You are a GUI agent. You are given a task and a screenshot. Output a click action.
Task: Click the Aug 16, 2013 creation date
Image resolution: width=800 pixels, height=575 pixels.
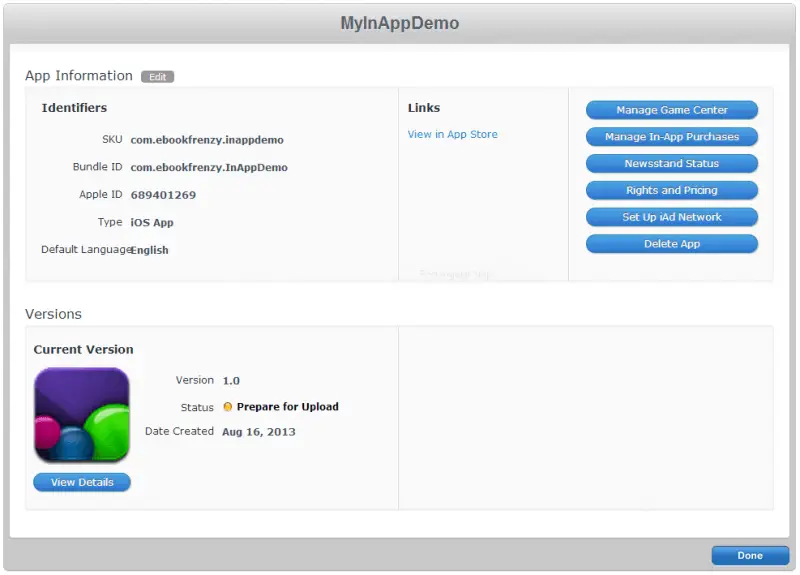coord(258,432)
